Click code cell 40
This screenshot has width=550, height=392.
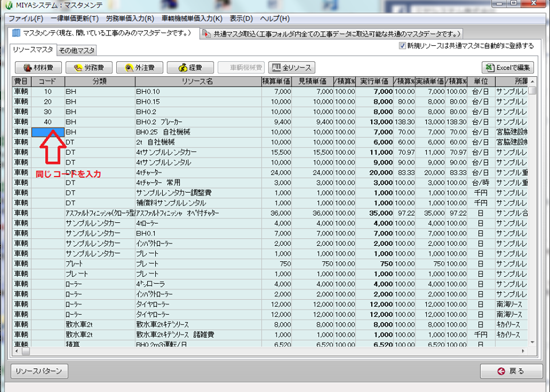pyautogui.click(x=48, y=122)
